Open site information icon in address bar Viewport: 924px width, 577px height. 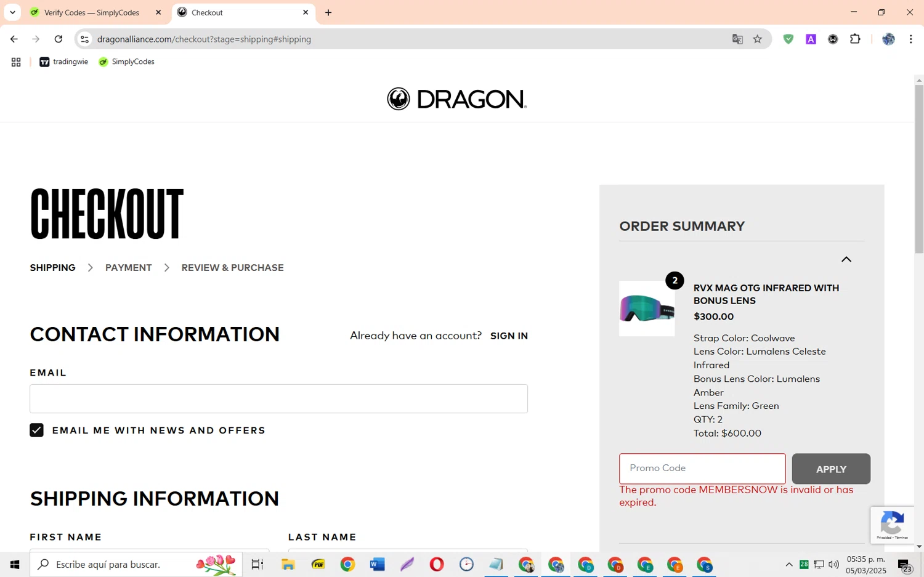tap(85, 39)
